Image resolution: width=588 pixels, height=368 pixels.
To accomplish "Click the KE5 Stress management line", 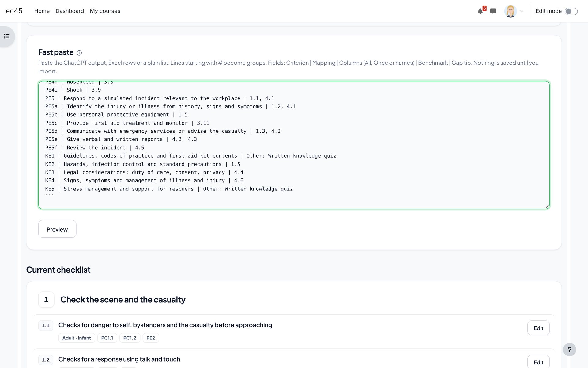I will [x=169, y=189].
